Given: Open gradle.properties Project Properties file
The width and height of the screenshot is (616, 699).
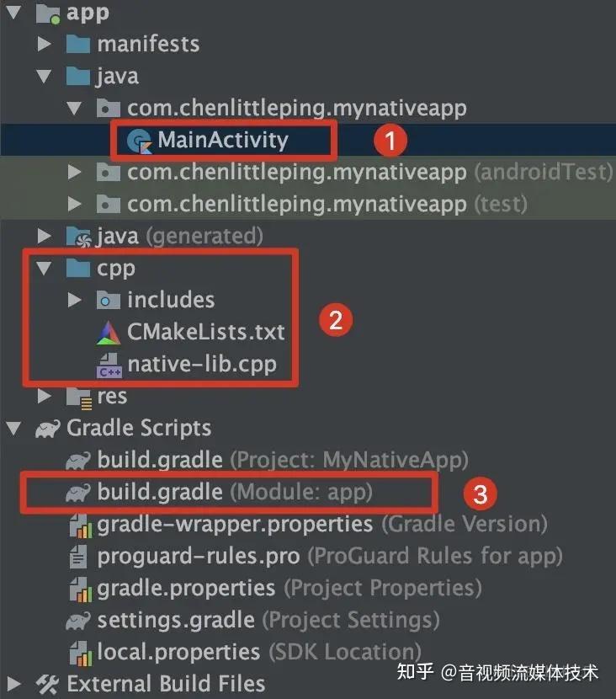Looking at the screenshot, I should (186, 588).
